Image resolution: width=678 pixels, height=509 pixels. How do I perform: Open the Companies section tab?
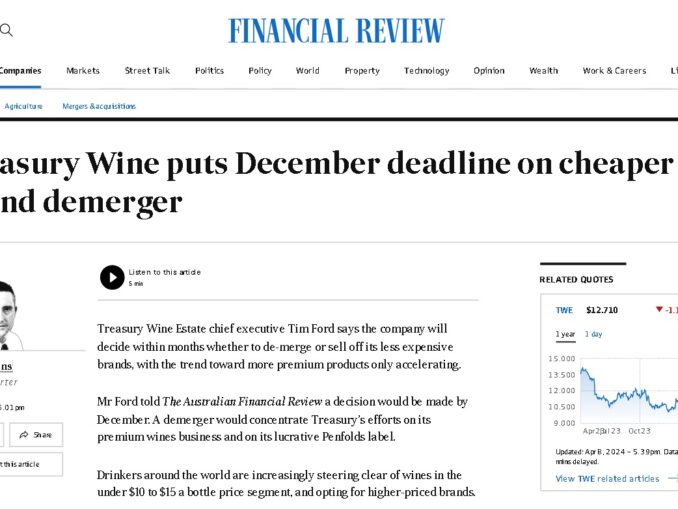click(20, 71)
